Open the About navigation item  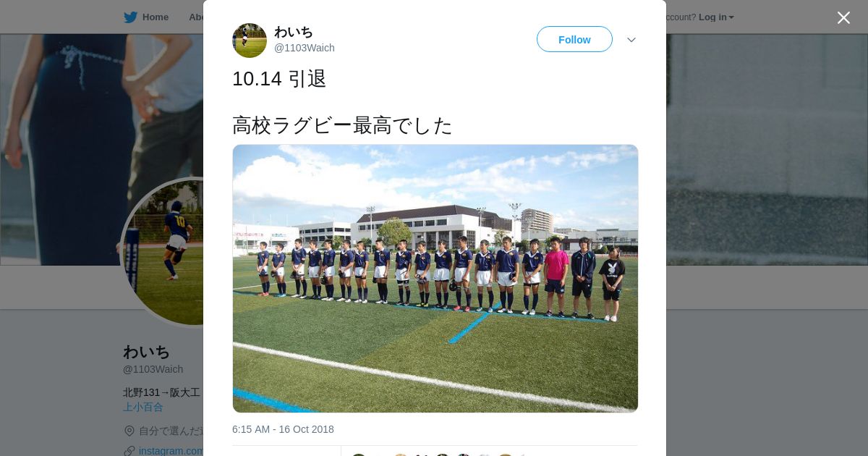click(195, 17)
